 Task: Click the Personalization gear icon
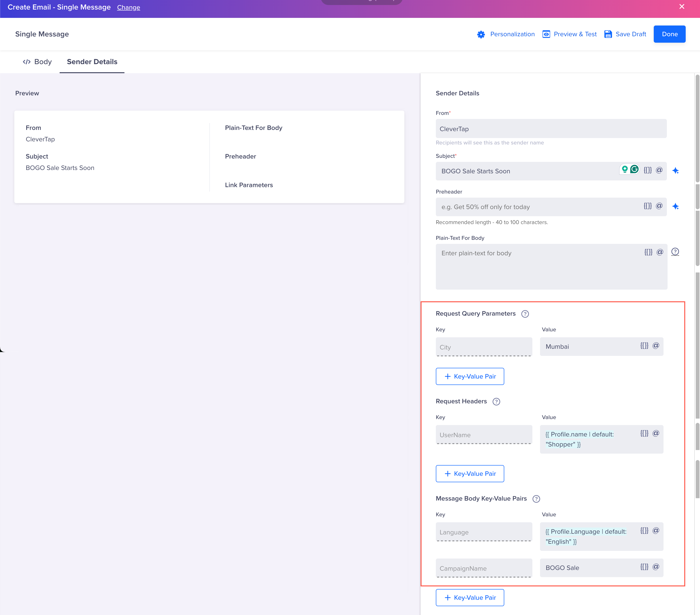(481, 34)
